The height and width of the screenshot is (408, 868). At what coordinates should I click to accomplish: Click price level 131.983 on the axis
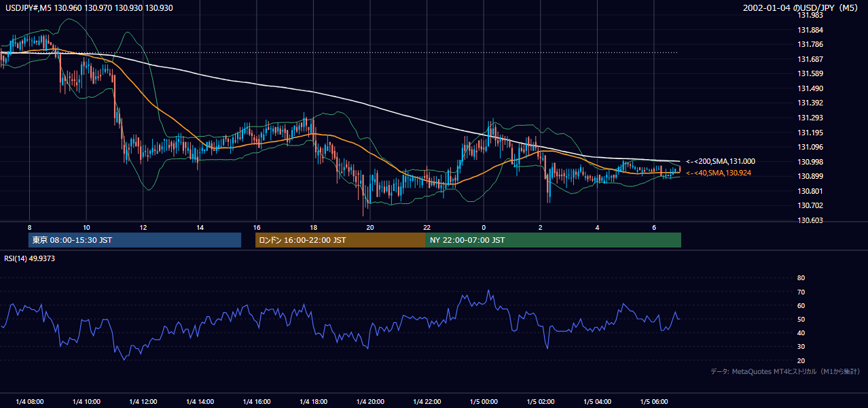[810, 15]
